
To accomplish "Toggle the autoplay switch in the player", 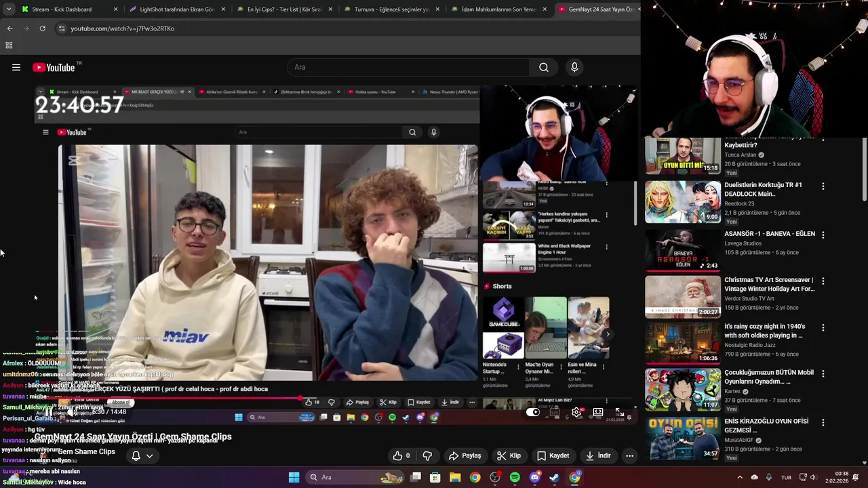I will [x=533, y=412].
